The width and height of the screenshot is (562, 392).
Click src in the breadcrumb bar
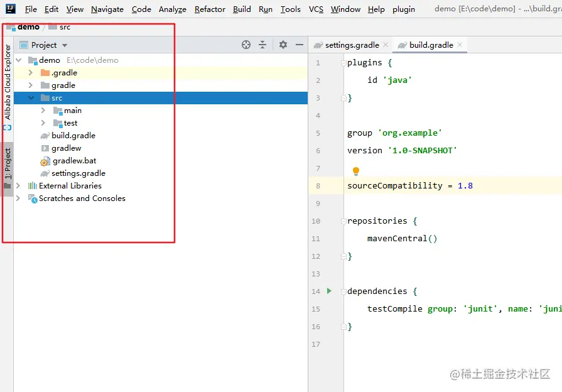[65, 27]
